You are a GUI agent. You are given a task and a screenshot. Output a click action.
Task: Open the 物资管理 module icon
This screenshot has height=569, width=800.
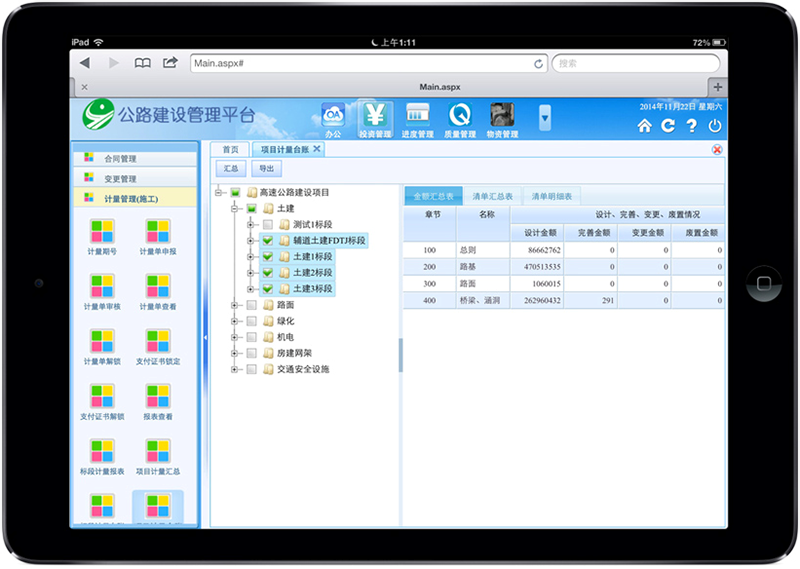[x=502, y=119]
